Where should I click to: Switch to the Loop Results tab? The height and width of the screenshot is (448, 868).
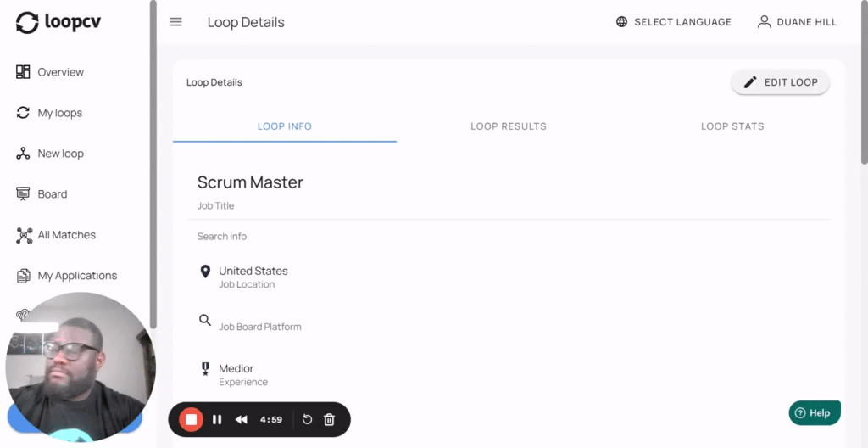pyautogui.click(x=509, y=126)
